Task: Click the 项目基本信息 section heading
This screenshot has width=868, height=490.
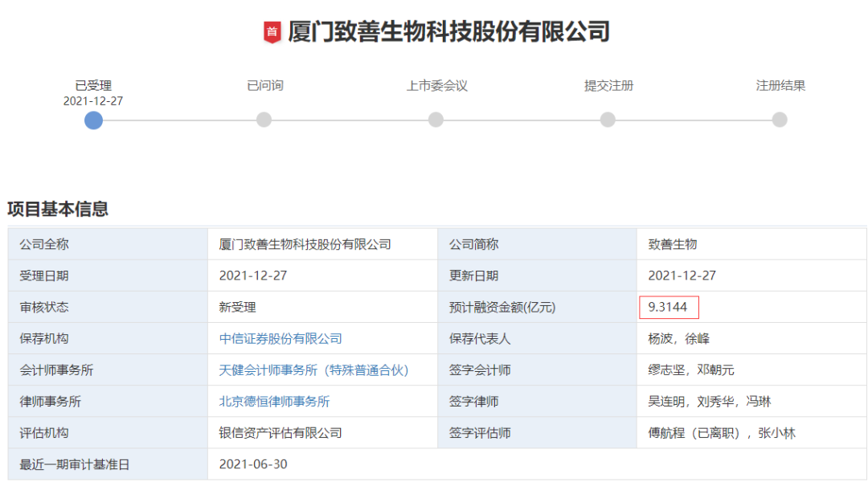Action: coord(58,209)
